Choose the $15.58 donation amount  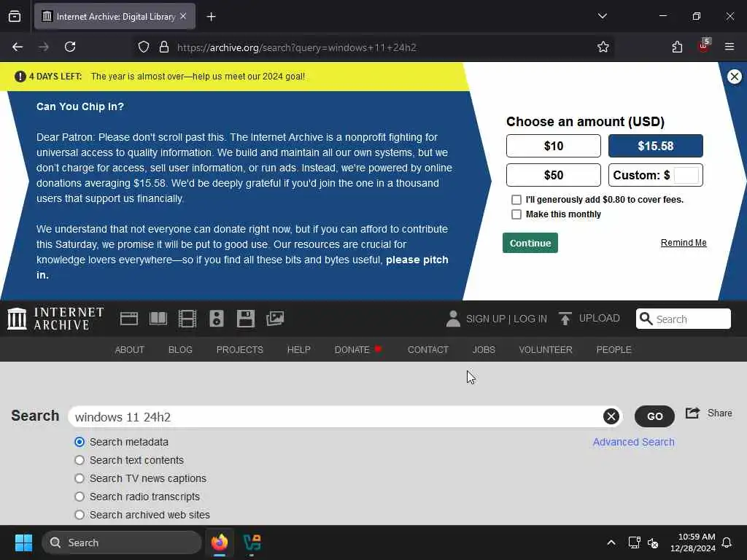point(656,146)
